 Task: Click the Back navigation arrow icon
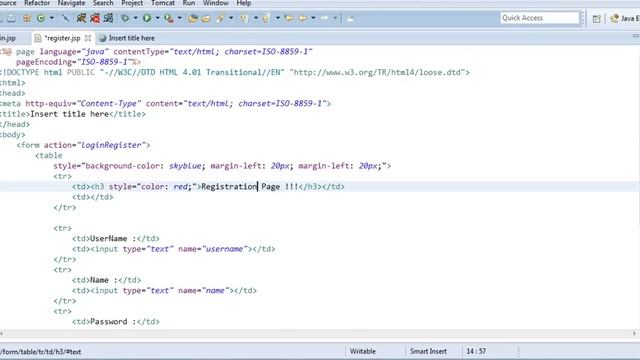[303, 18]
